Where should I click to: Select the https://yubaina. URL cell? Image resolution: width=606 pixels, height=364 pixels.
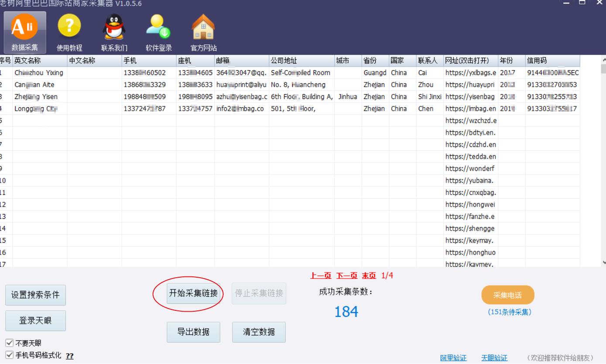[x=471, y=180]
